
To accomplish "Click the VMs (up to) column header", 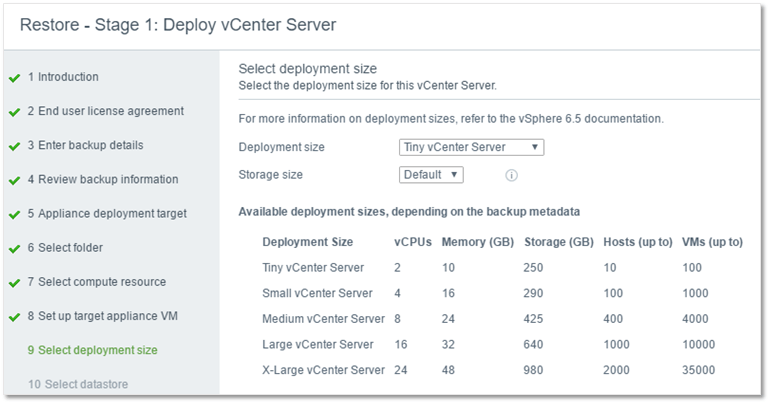I will point(713,242).
